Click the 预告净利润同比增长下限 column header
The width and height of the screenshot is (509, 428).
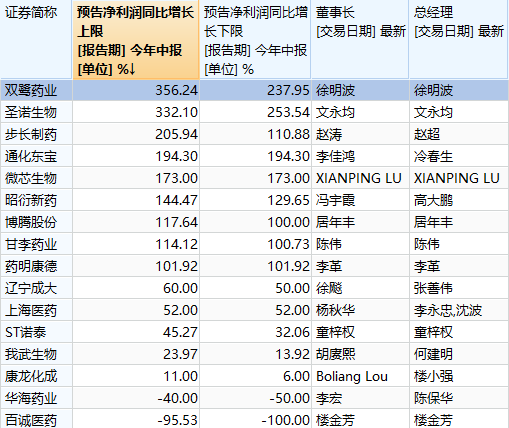255,39
